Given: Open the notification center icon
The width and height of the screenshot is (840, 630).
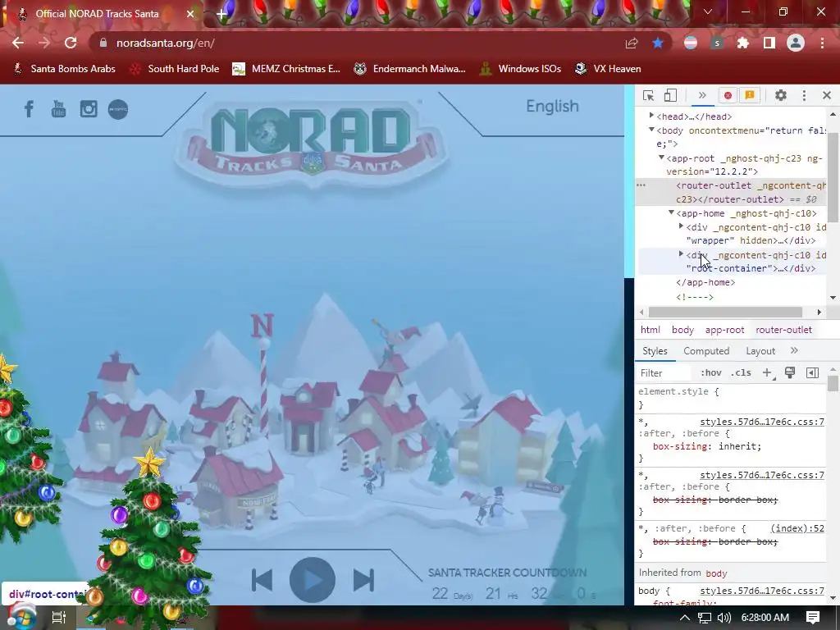Looking at the screenshot, I should click(x=813, y=618).
